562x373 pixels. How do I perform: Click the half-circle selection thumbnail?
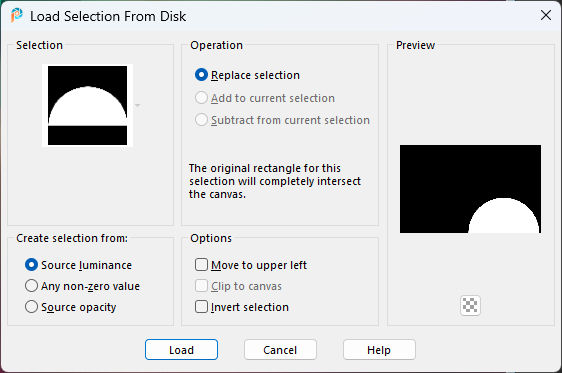click(x=87, y=105)
